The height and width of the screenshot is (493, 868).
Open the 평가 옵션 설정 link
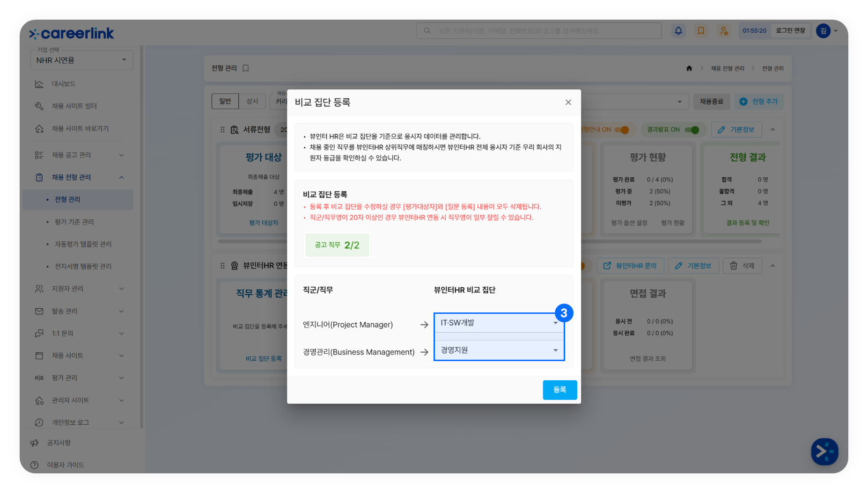[x=629, y=223]
